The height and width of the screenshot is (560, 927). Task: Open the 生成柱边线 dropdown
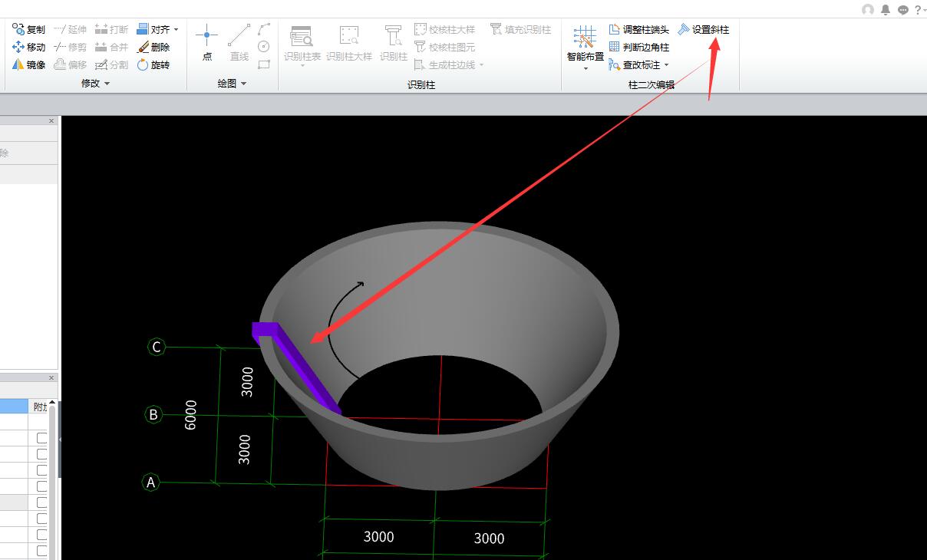coord(481,64)
